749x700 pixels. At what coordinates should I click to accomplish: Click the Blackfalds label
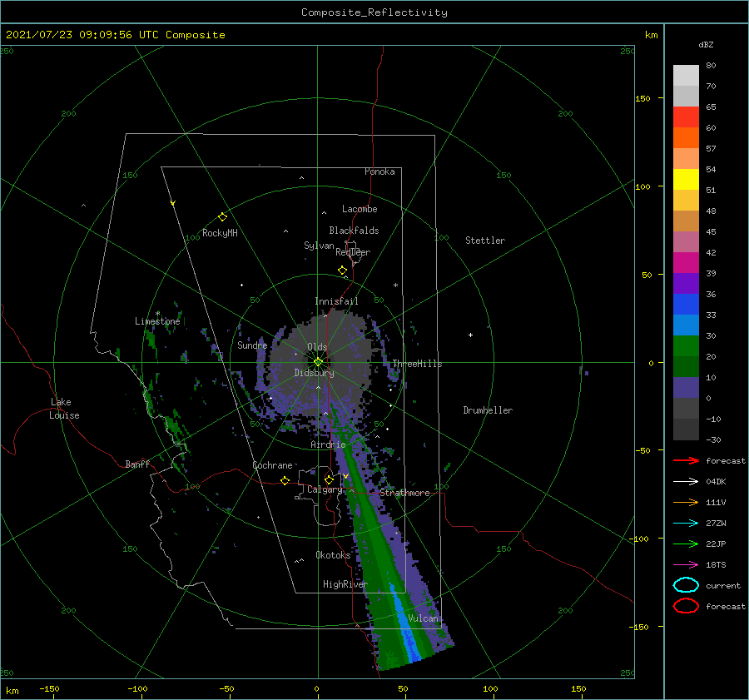(354, 231)
